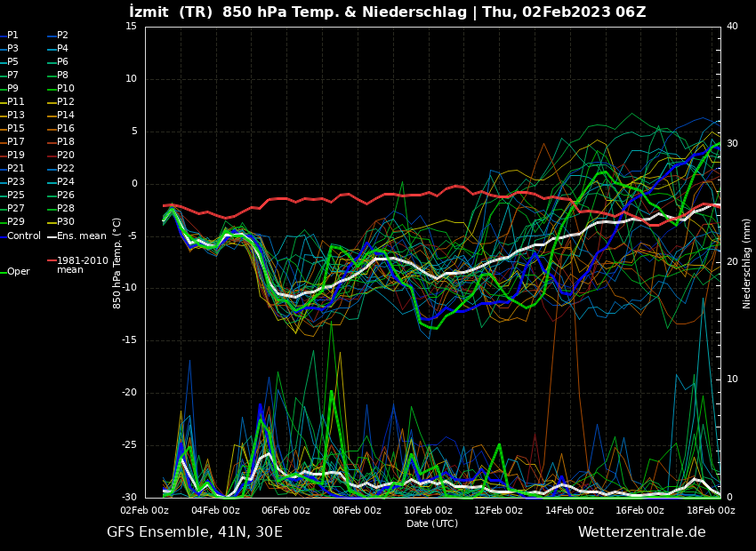
Task: Select the "GFS Ensemble, 41N, 30E" caption
Action: point(195,532)
